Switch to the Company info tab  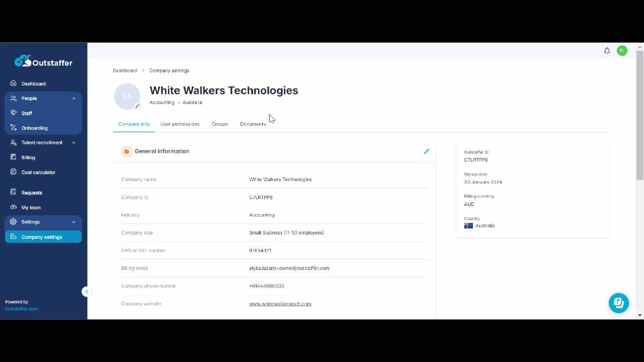pyautogui.click(x=134, y=124)
